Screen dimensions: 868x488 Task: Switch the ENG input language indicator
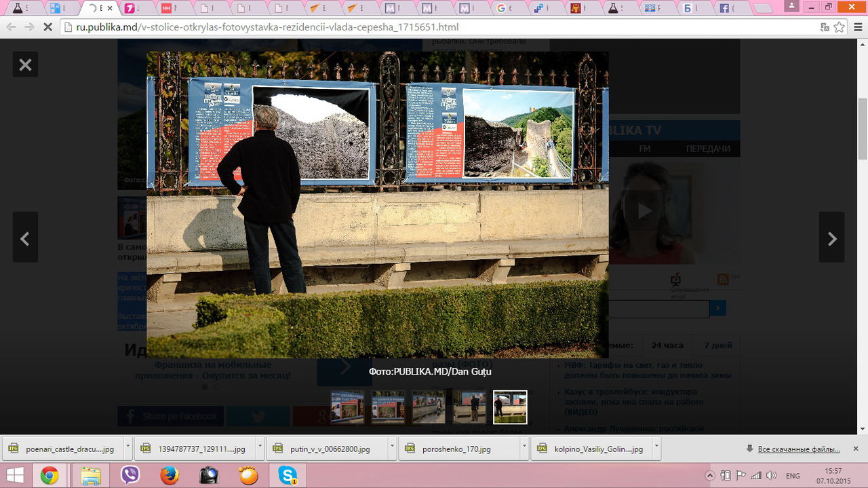[x=793, y=475]
